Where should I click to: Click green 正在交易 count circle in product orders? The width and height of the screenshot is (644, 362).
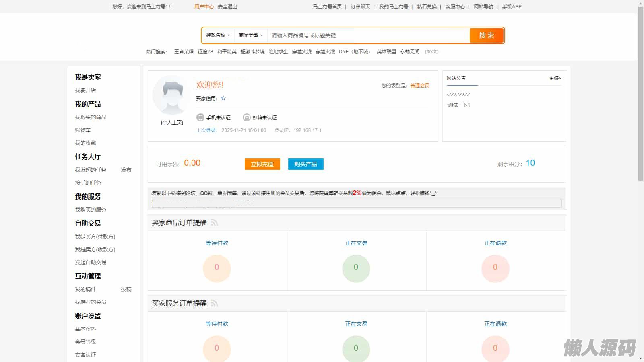(x=356, y=268)
